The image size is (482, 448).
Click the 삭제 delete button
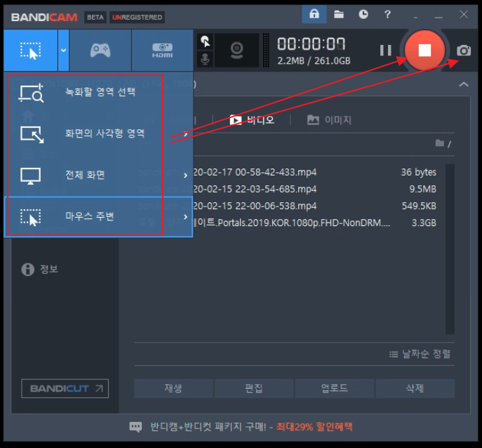coord(415,388)
